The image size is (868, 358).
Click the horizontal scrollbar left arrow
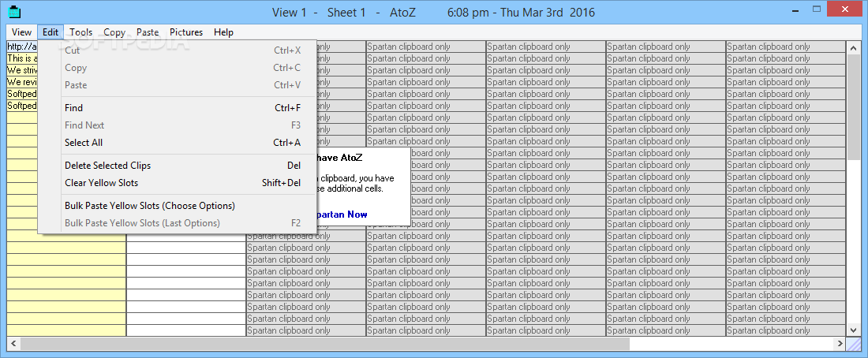(x=13, y=344)
